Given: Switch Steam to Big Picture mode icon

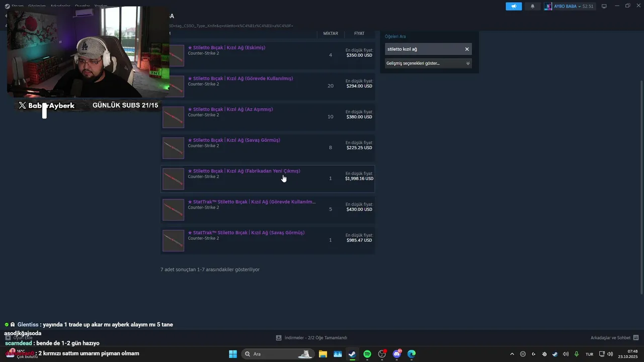Looking at the screenshot, I should click(x=604, y=6).
